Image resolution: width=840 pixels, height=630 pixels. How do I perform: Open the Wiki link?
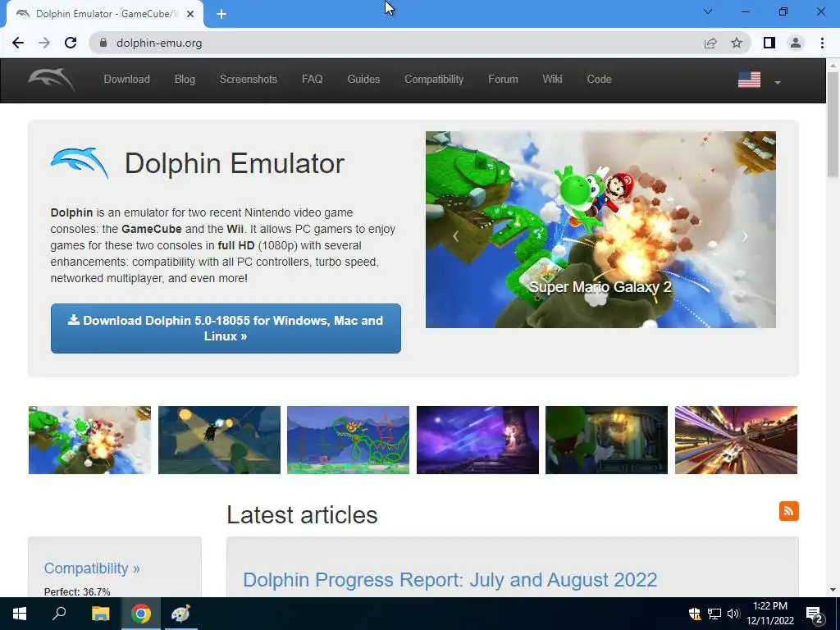552,80
